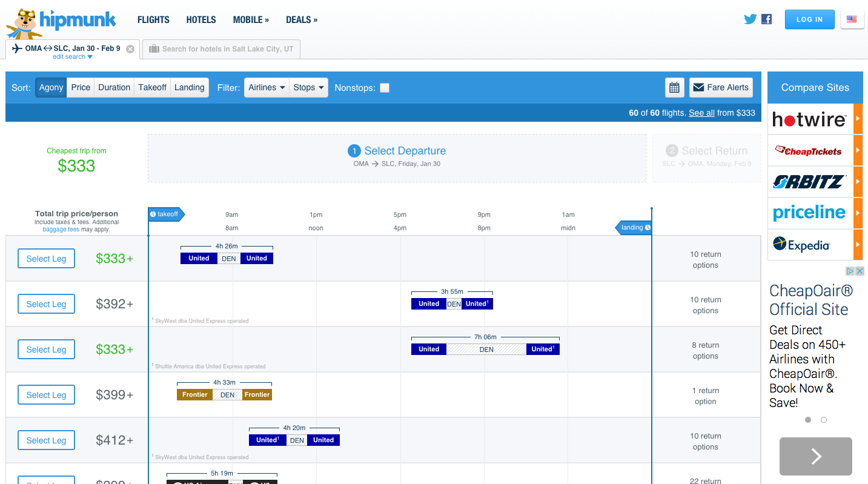Select second ad carousel dot
Viewport: 868px width, 484px height.
tap(824, 420)
